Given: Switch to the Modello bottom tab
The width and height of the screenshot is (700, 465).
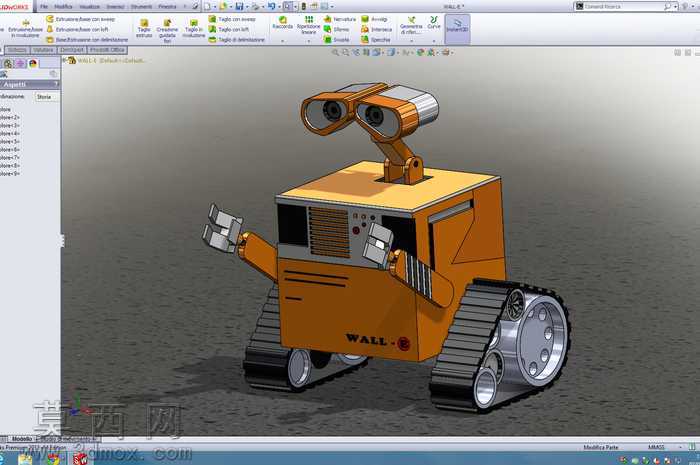Looking at the screenshot, I should point(22,439).
